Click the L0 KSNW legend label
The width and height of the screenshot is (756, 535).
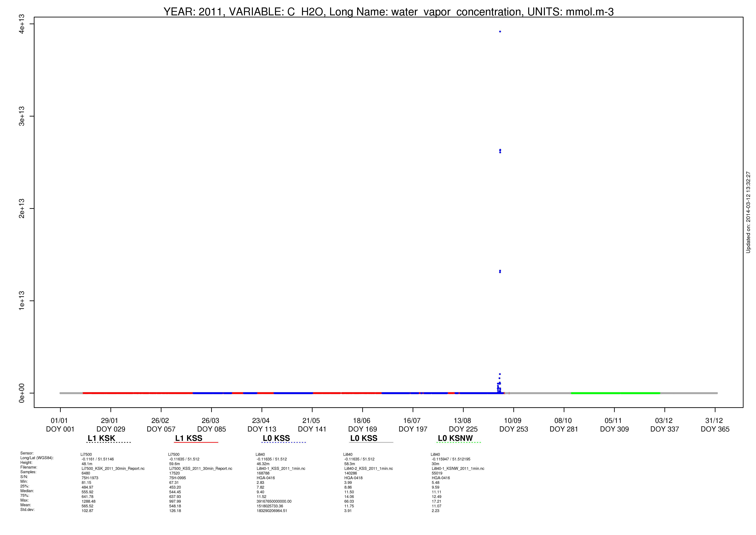pyautogui.click(x=455, y=438)
